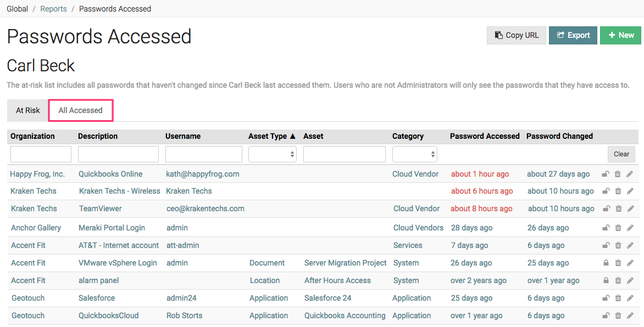Open the Category filter dropdown
This screenshot has height=327, width=644.
[x=415, y=154]
